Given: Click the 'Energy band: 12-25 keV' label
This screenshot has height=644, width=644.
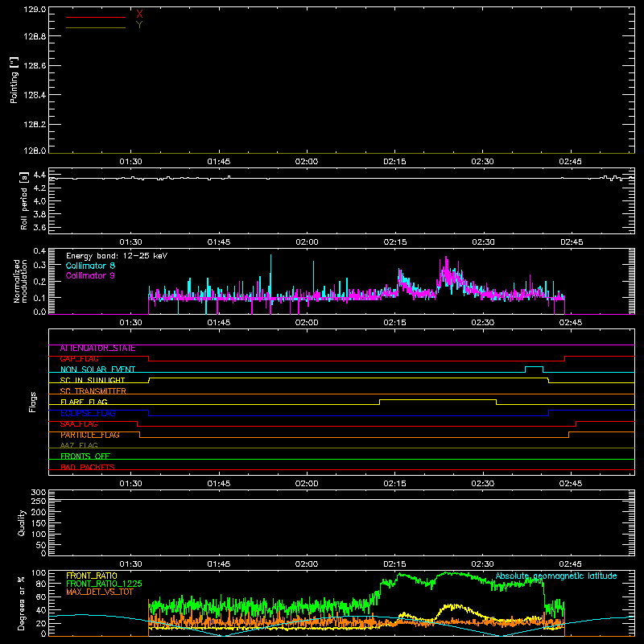Looking at the screenshot, I should 117,256.
